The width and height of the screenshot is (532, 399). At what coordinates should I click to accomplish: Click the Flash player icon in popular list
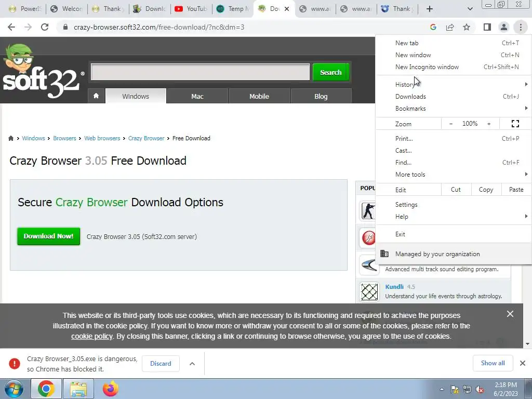pos(368,238)
